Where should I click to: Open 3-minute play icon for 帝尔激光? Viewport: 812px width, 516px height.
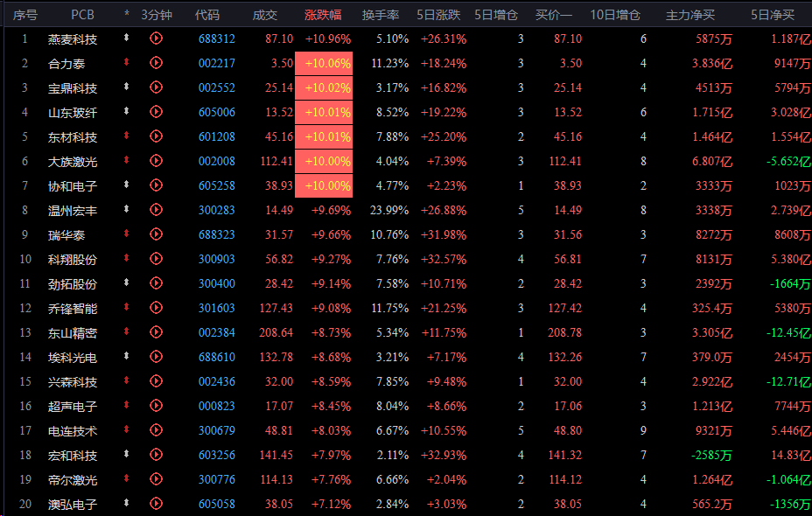(156, 479)
